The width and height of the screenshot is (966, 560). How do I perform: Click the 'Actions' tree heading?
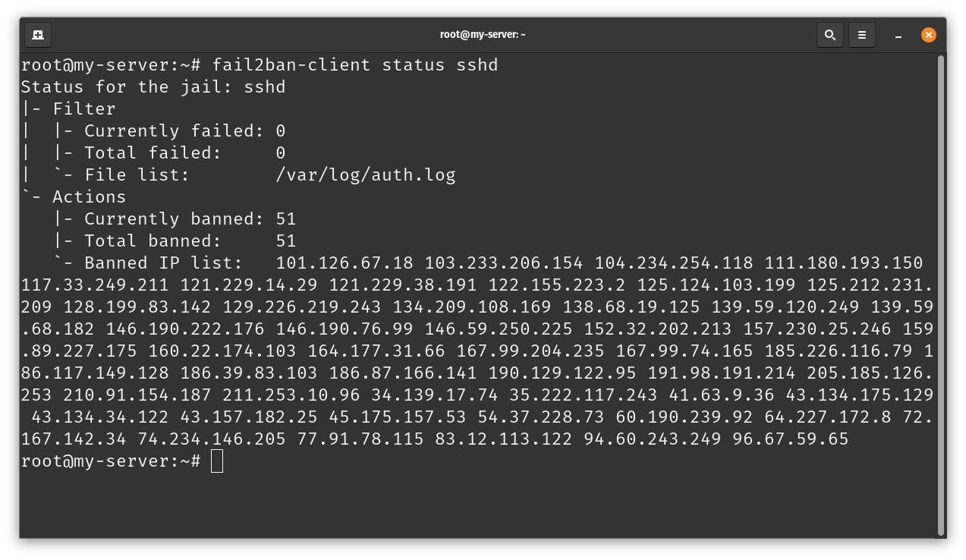tap(89, 197)
